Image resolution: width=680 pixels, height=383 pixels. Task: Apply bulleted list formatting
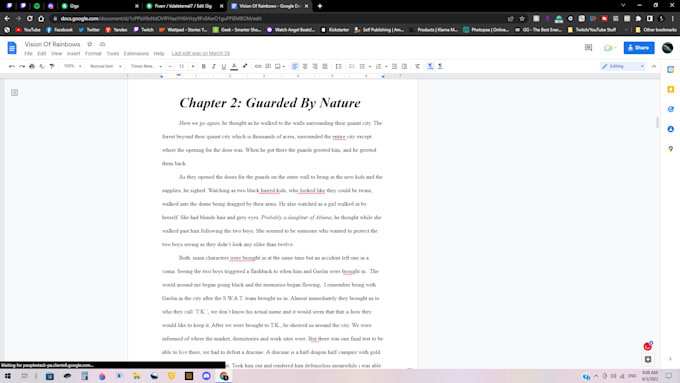click(362, 66)
